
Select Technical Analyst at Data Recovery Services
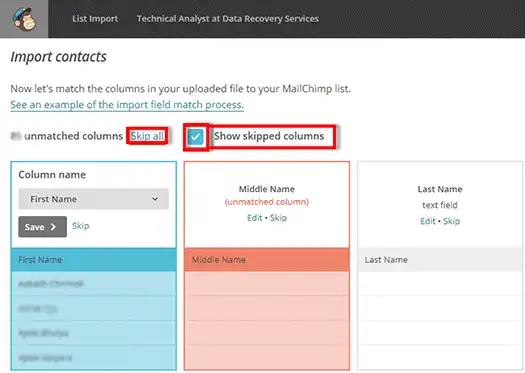point(228,19)
